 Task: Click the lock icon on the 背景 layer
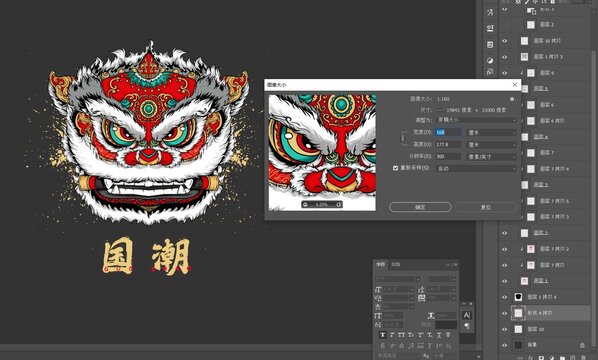(582, 345)
